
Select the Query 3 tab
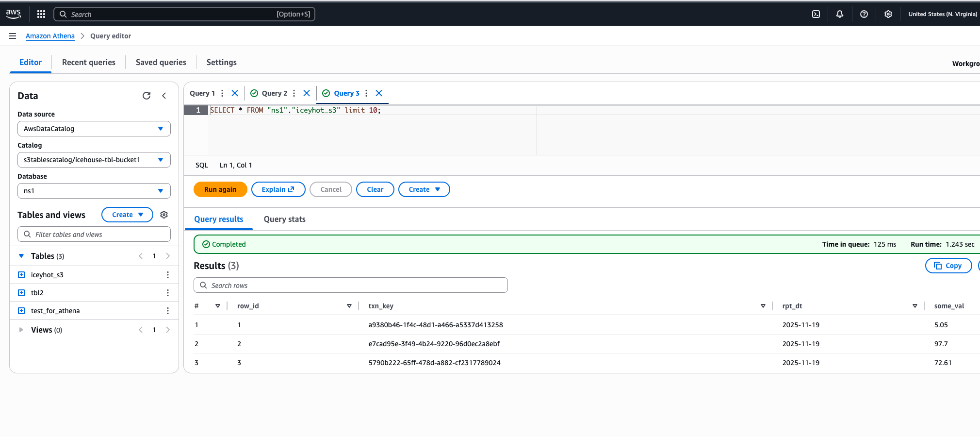click(346, 93)
